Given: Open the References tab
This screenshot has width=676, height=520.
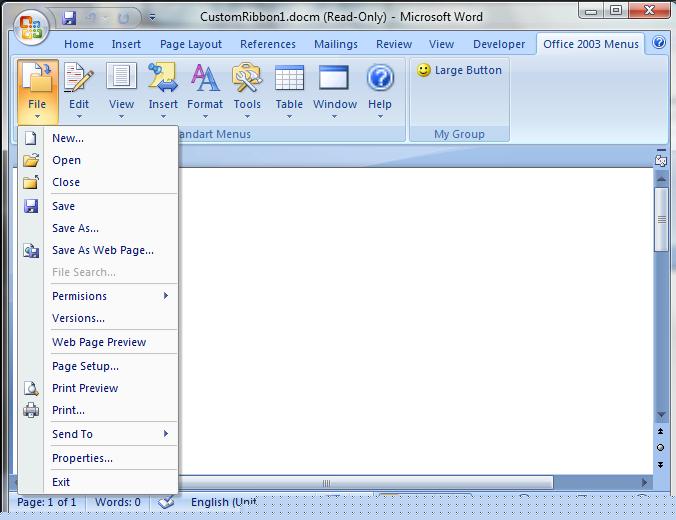Looking at the screenshot, I should click(268, 44).
